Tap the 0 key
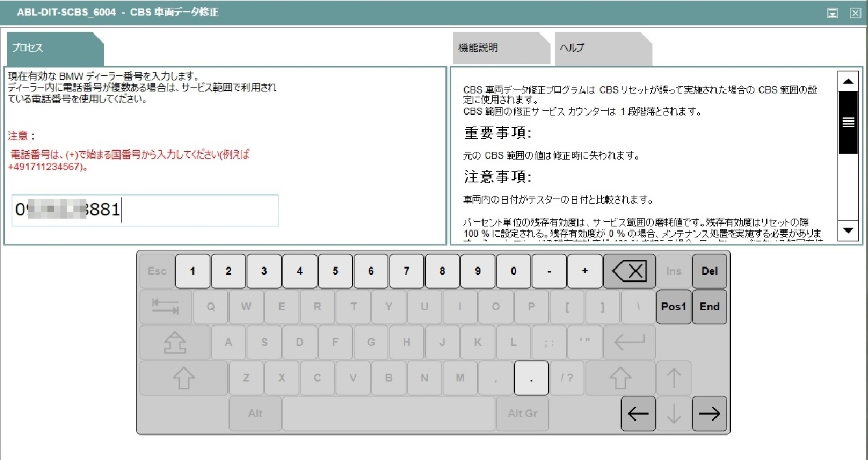868x460 pixels. point(514,271)
